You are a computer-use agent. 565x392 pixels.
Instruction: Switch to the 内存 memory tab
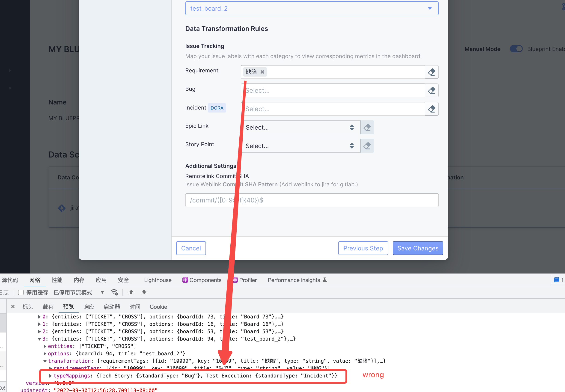pyautogui.click(x=79, y=280)
